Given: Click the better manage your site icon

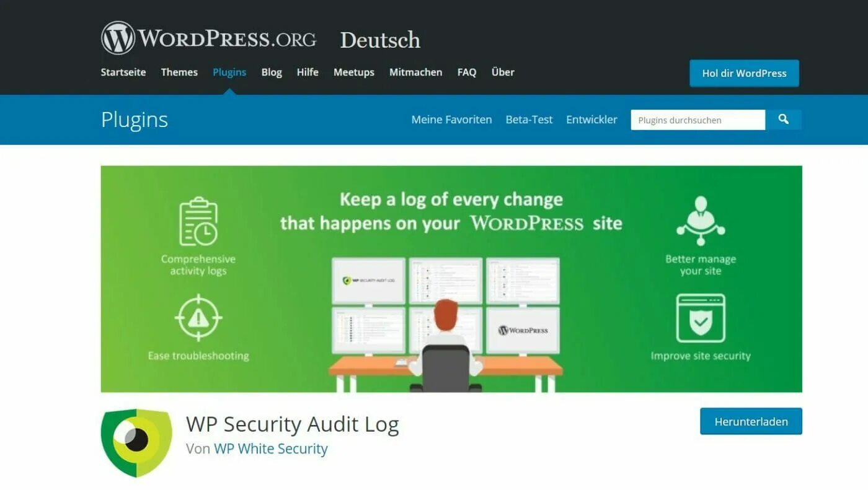Looking at the screenshot, I should (701, 221).
